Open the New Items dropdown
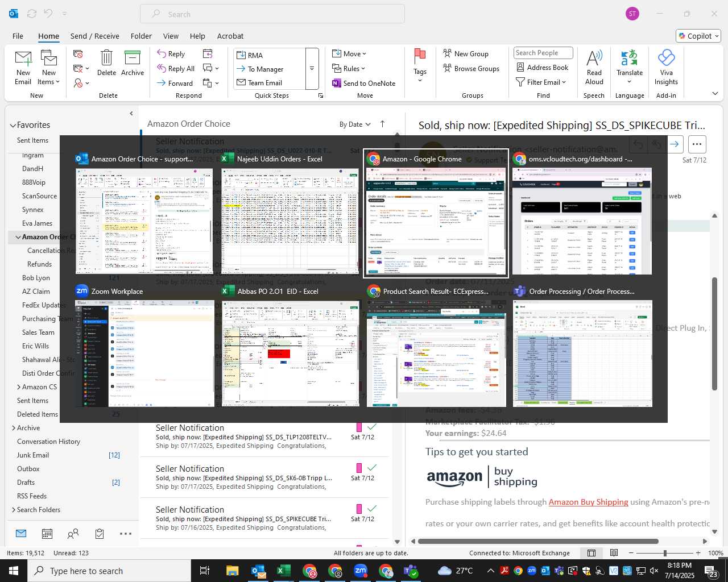This screenshot has height=582, width=728. point(49,67)
